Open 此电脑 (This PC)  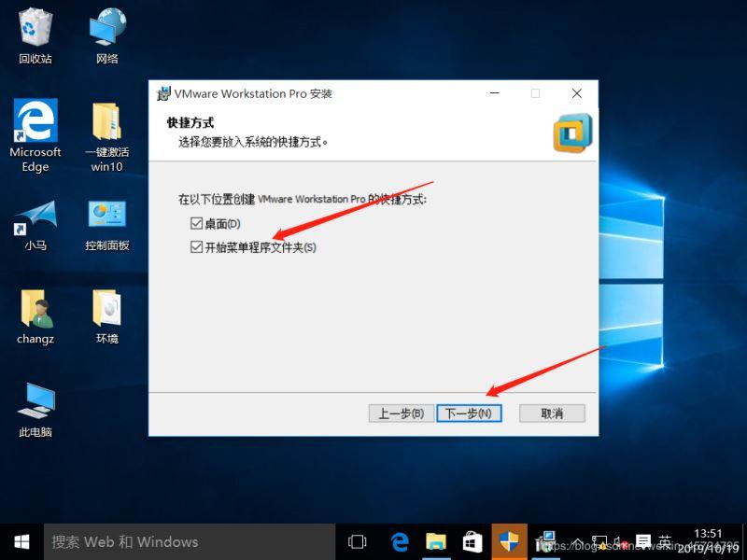35,401
